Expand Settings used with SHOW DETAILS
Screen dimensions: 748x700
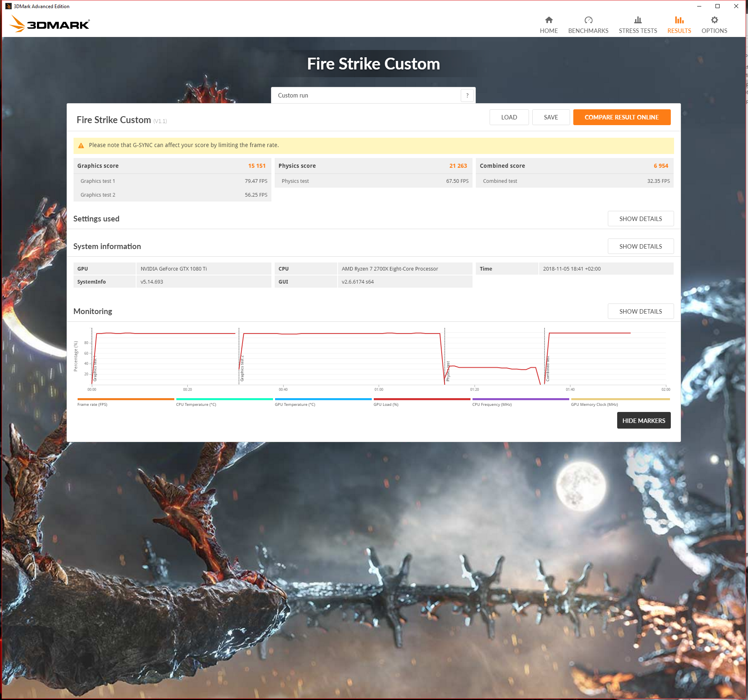coord(640,219)
